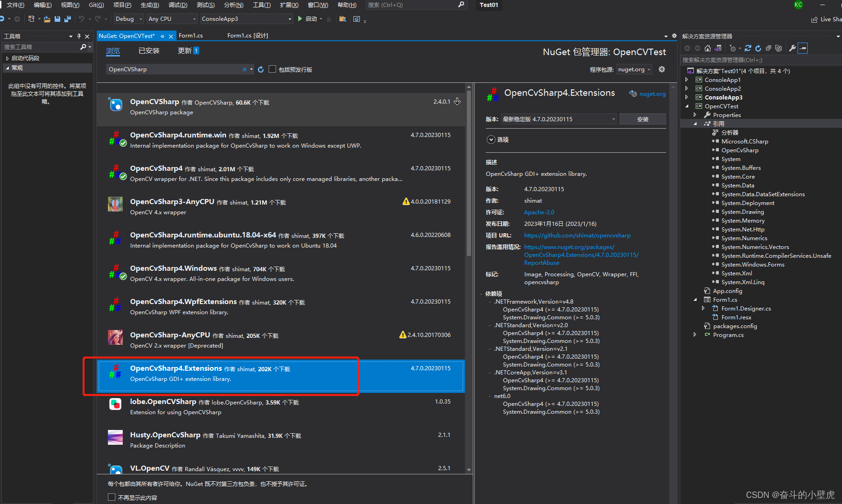Open the Any CPU platform dropdown
This screenshot has width=842, height=504.
pyautogui.click(x=172, y=19)
